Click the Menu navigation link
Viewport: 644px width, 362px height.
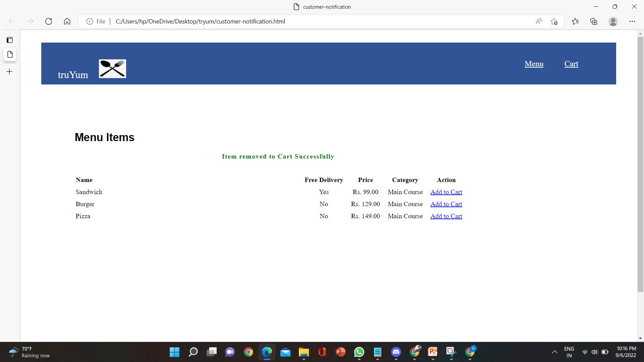click(534, 64)
